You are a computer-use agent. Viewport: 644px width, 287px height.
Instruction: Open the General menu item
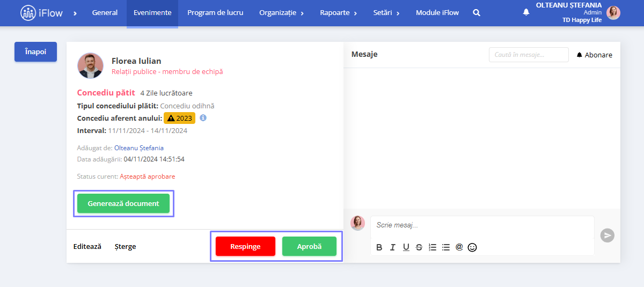[105, 13]
